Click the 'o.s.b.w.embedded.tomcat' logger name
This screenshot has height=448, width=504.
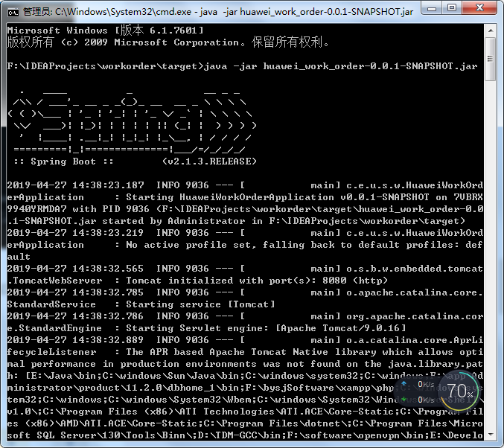[415, 269]
